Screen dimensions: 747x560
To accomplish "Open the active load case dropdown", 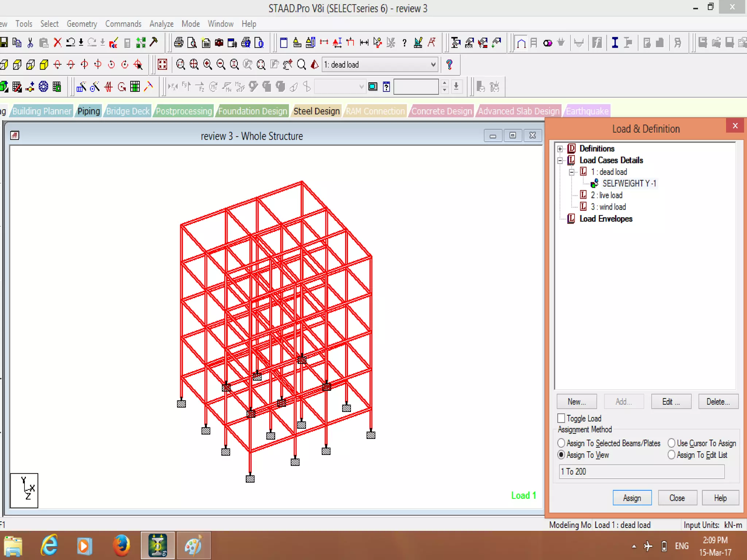I will (433, 65).
